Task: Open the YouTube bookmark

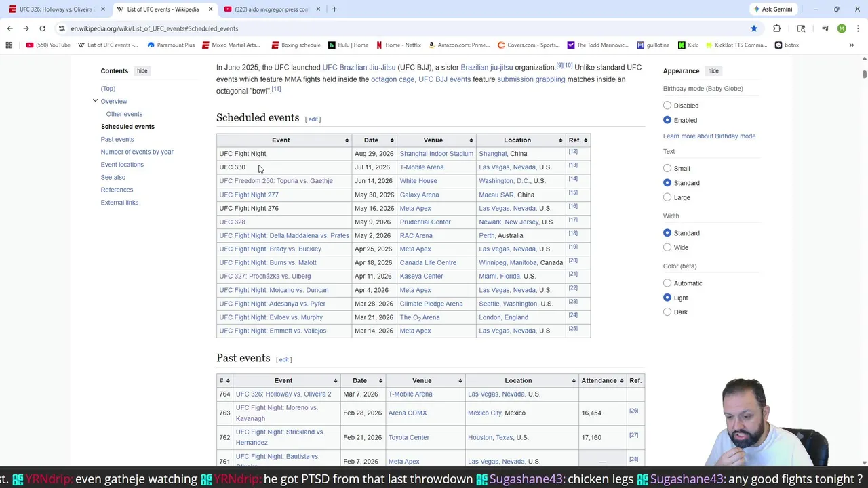Action: click(x=48, y=45)
